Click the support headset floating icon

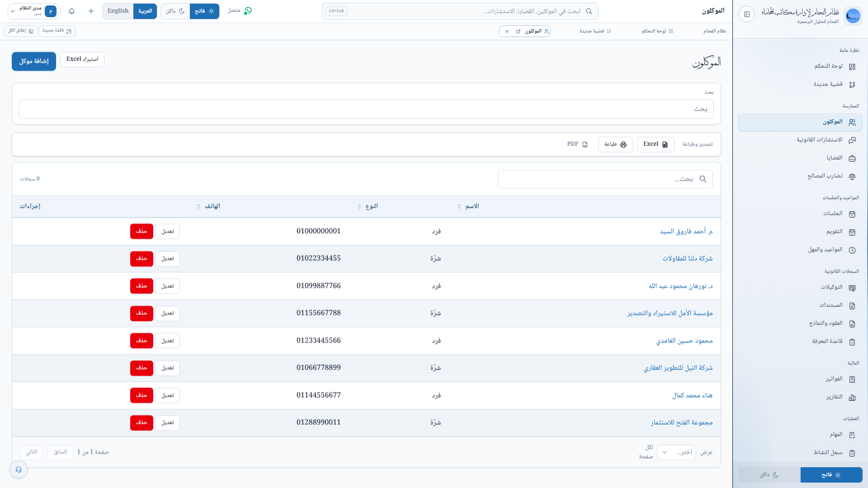click(19, 469)
